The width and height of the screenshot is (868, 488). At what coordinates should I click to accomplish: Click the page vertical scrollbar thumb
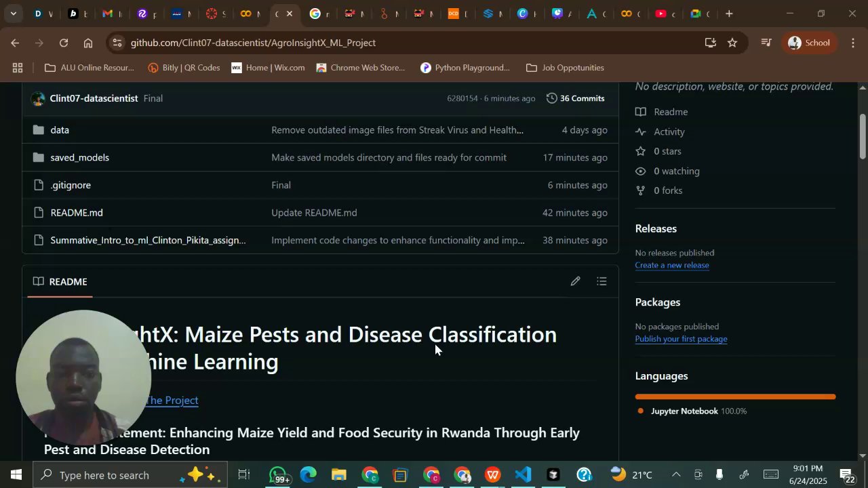pos(863,136)
